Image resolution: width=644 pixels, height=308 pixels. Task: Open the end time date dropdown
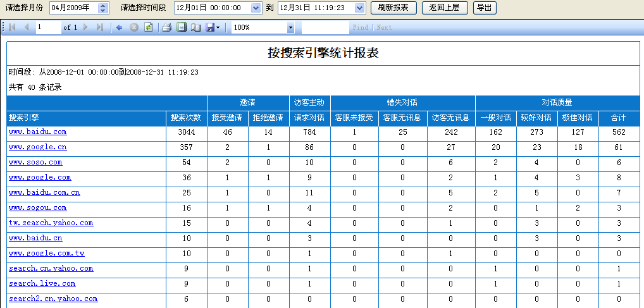(359, 8)
